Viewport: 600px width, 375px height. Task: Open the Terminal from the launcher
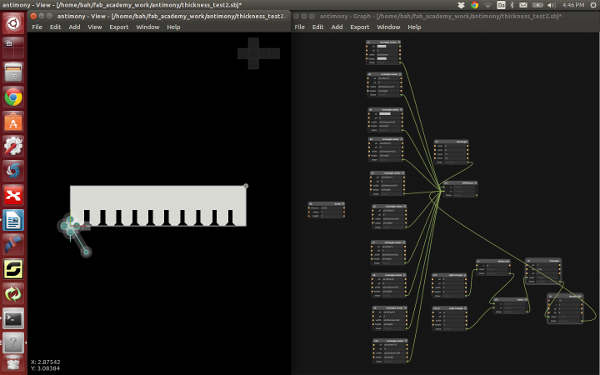pyautogui.click(x=13, y=318)
